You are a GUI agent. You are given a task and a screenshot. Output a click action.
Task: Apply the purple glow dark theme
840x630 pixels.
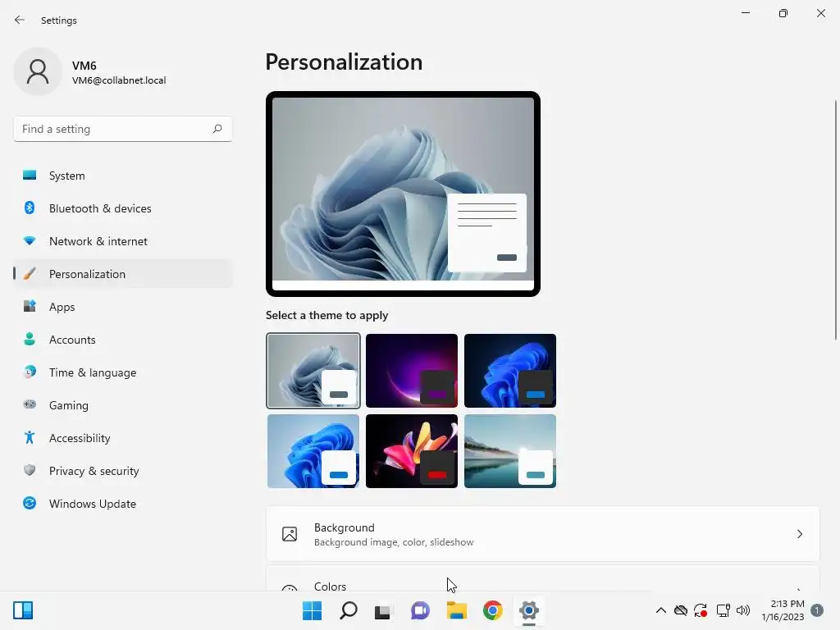(412, 371)
